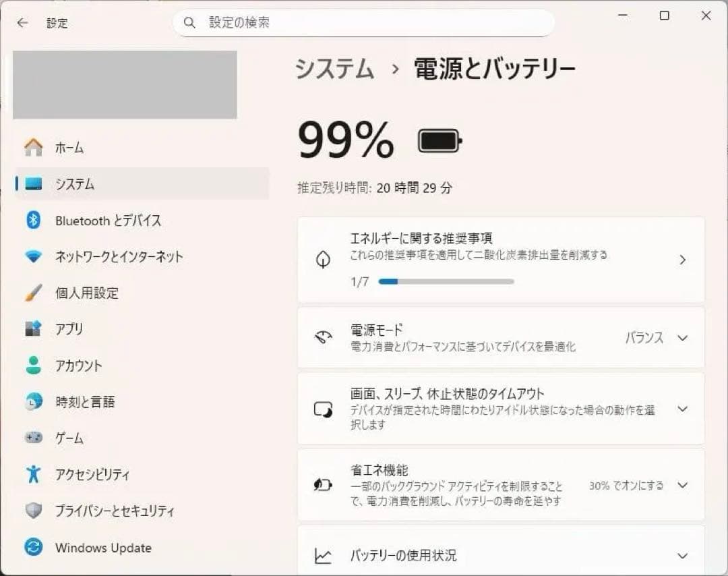Expand 画面、スリープ、休止状態のタイムアウト section

[x=682, y=409]
